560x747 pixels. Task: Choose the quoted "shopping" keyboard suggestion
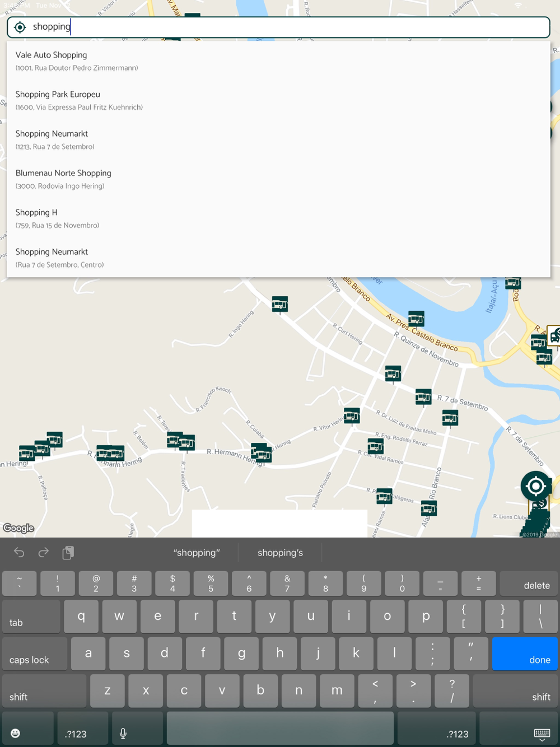point(197,553)
